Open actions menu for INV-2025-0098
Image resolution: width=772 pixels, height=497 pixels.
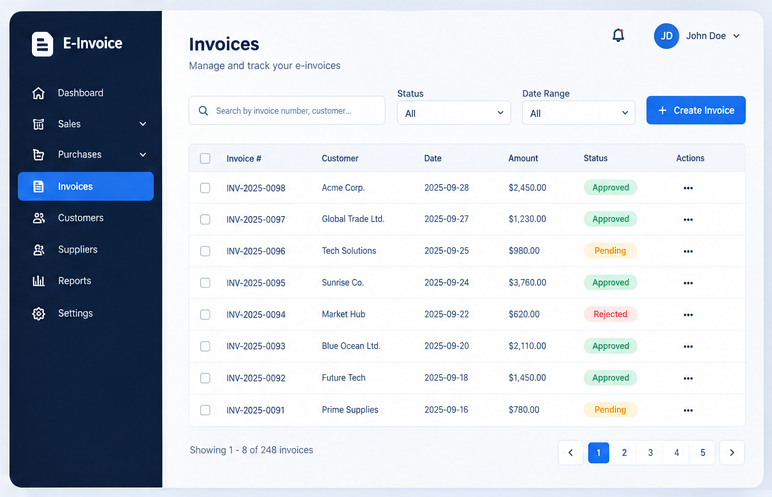click(x=688, y=188)
